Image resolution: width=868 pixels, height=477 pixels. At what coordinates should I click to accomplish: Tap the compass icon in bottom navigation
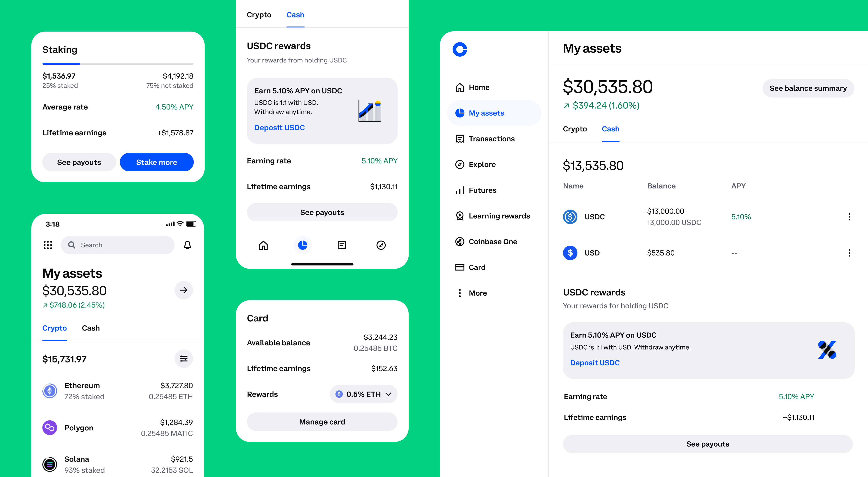click(x=381, y=245)
